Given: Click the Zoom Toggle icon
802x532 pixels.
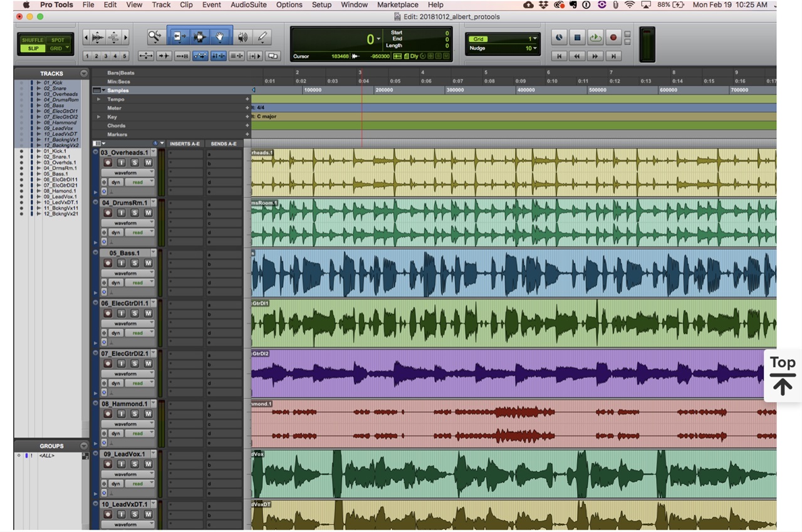Looking at the screenshot, I should [x=146, y=56].
